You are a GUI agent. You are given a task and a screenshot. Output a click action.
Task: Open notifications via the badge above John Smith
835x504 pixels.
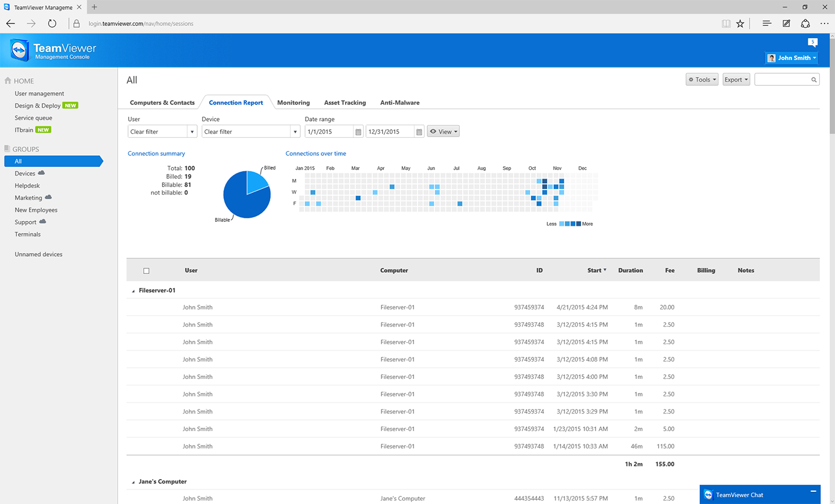click(x=812, y=42)
